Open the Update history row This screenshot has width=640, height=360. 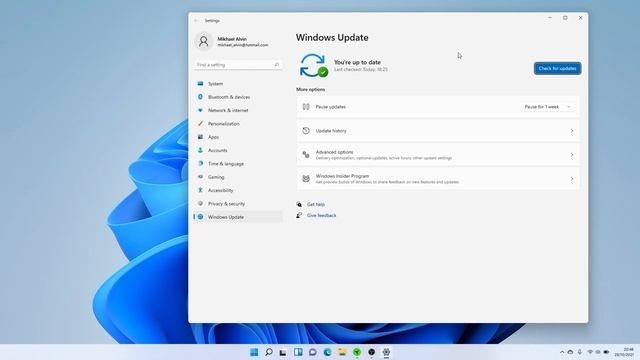click(x=438, y=131)
